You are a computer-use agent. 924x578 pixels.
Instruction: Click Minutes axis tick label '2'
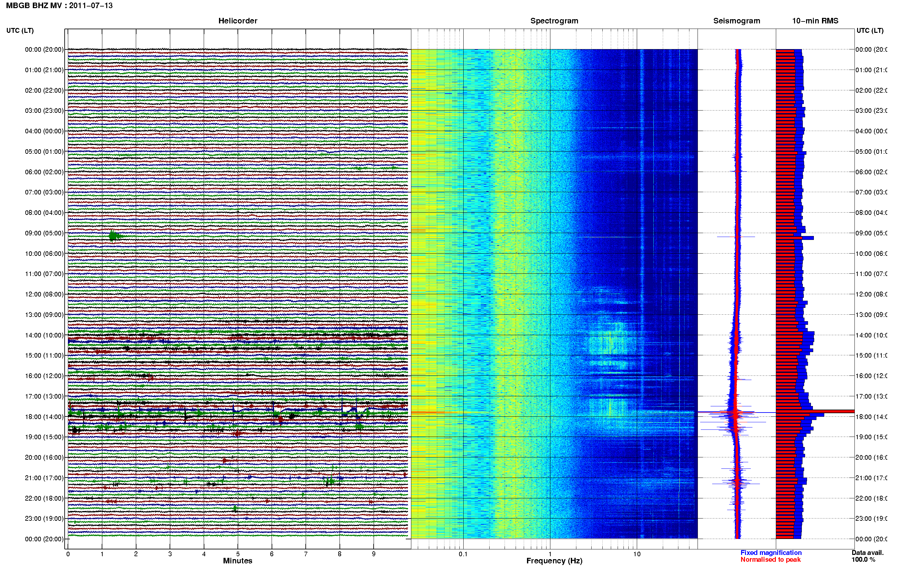pos(136,554)
